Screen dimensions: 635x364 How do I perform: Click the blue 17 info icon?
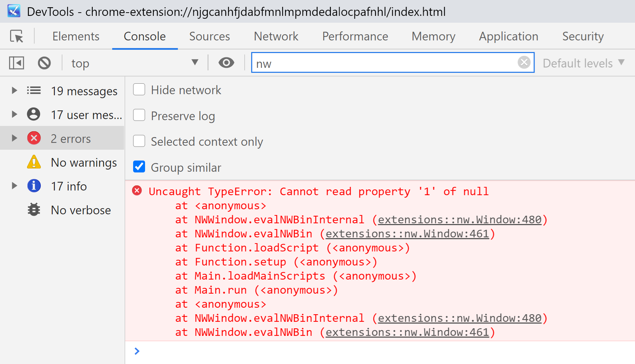coord(34,186)
